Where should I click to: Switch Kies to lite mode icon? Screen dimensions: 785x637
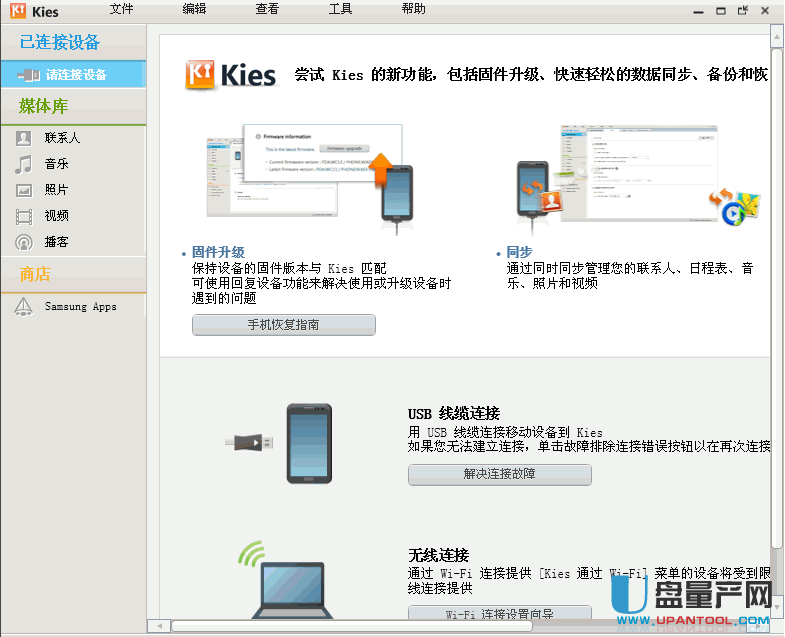[x=743, y=10]
